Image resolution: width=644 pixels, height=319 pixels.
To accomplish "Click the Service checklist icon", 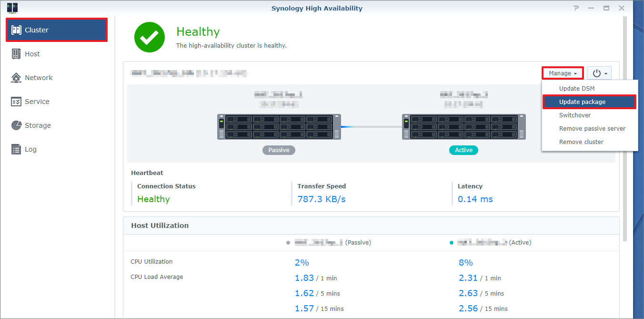I will pyautogui.click(x=17, y=102).
